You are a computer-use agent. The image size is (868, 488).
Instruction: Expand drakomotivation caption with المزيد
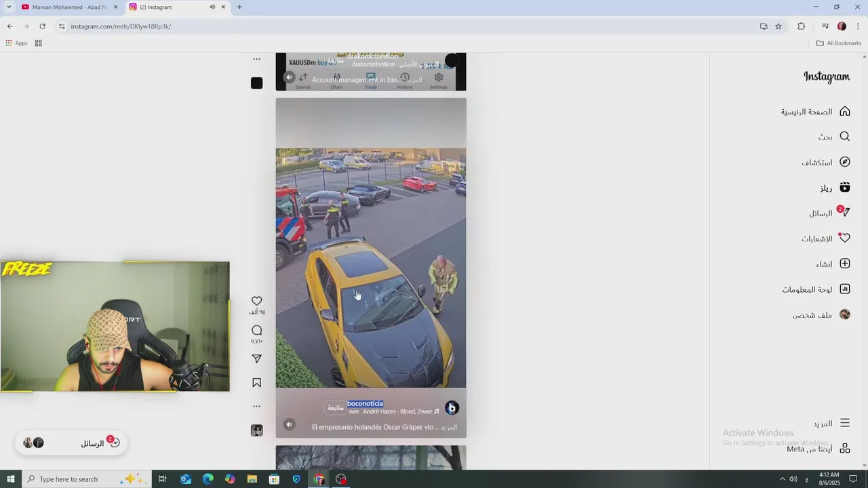click(413, 80)
